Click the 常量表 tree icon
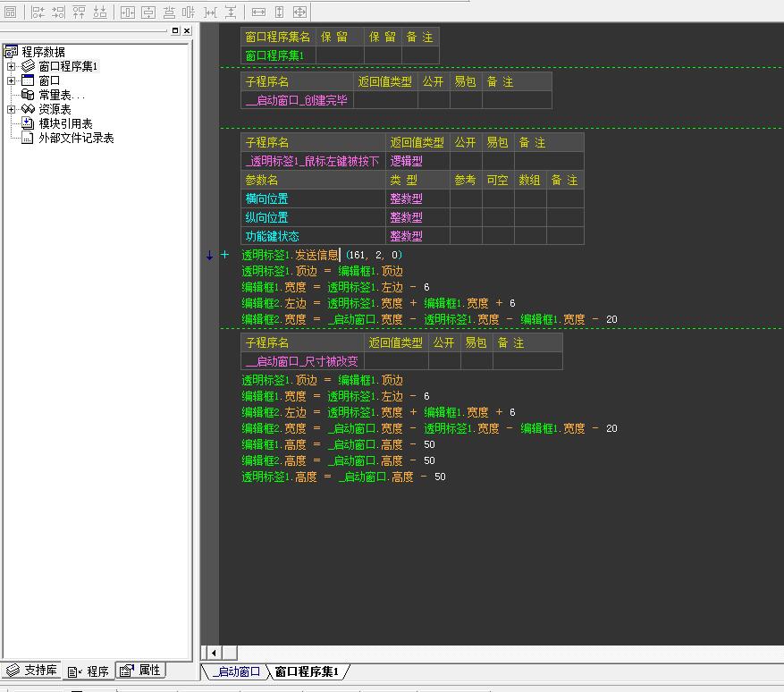 pos(28,95)
